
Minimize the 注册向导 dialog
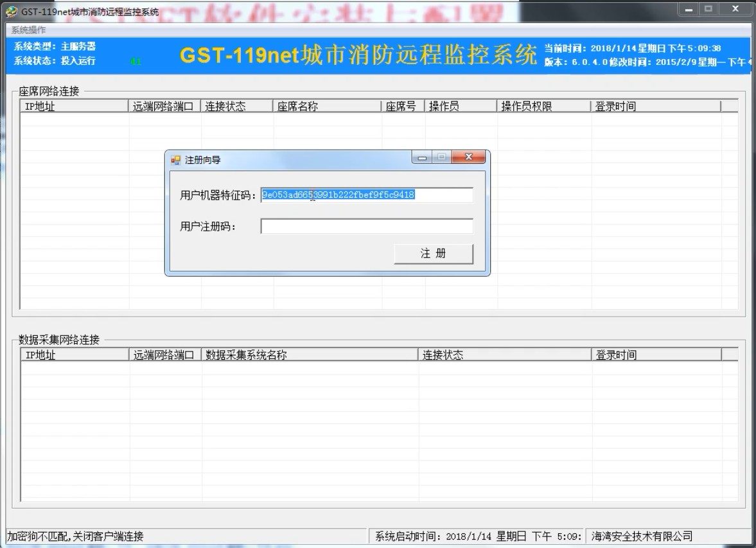click(x=423, y=157)
